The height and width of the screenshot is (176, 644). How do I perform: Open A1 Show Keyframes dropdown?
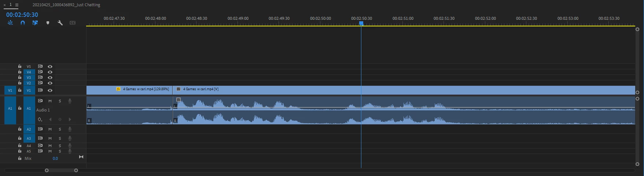pyautogui.click(x=40, y=120)
